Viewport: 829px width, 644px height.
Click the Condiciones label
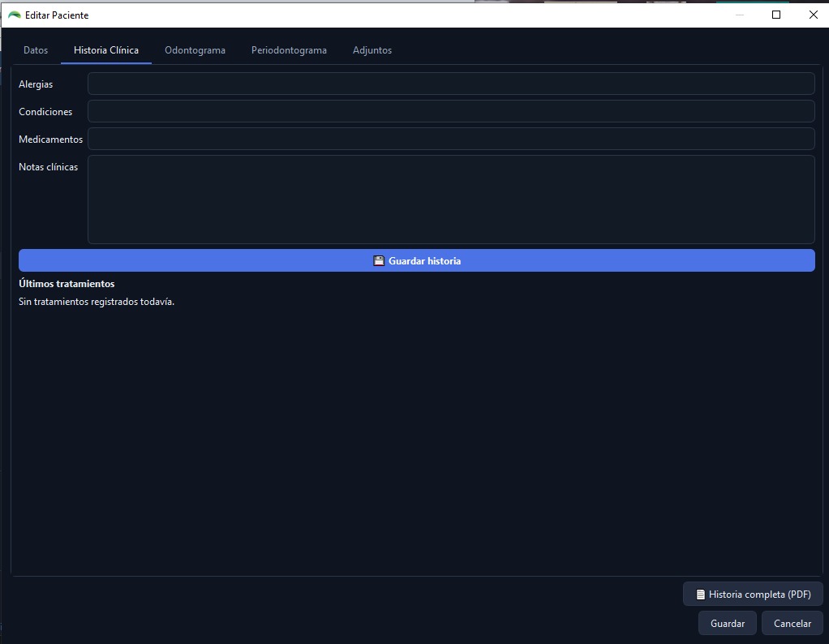[x=45, y=112]
